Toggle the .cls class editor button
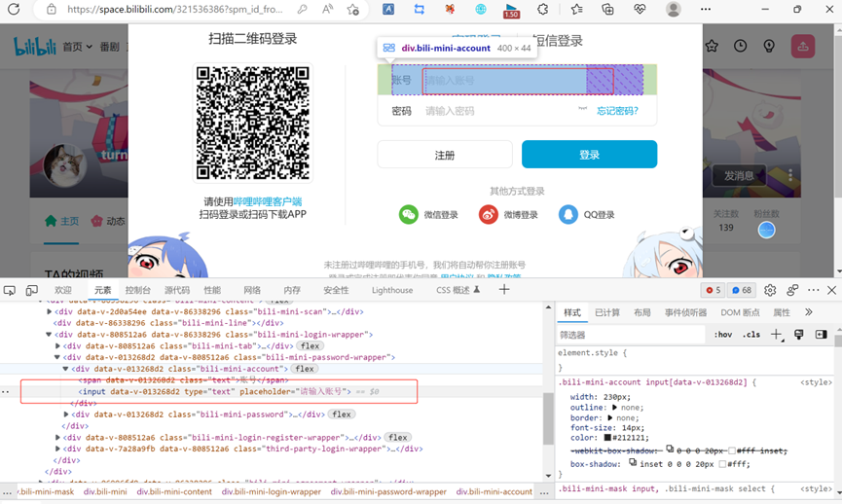 tap(751, 335)
